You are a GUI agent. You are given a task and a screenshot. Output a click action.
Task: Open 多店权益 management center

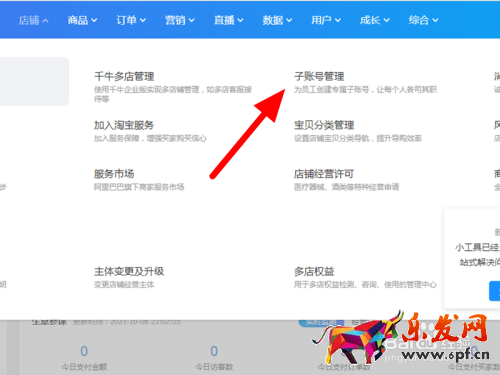[x=314, y=271]
